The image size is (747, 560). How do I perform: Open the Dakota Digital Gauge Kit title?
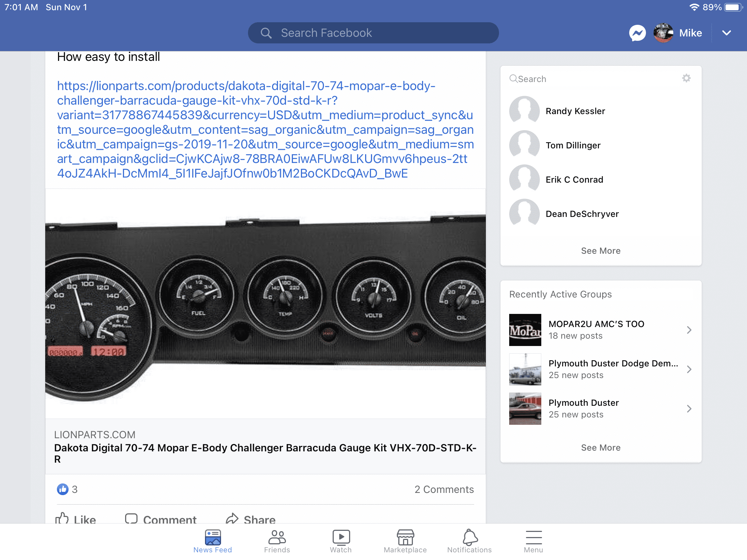click(265, 453)
